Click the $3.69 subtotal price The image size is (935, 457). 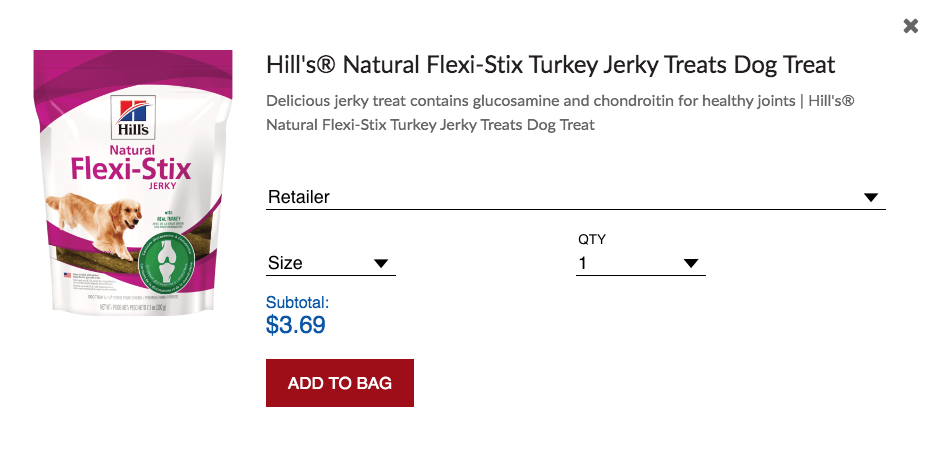(296, 325)
